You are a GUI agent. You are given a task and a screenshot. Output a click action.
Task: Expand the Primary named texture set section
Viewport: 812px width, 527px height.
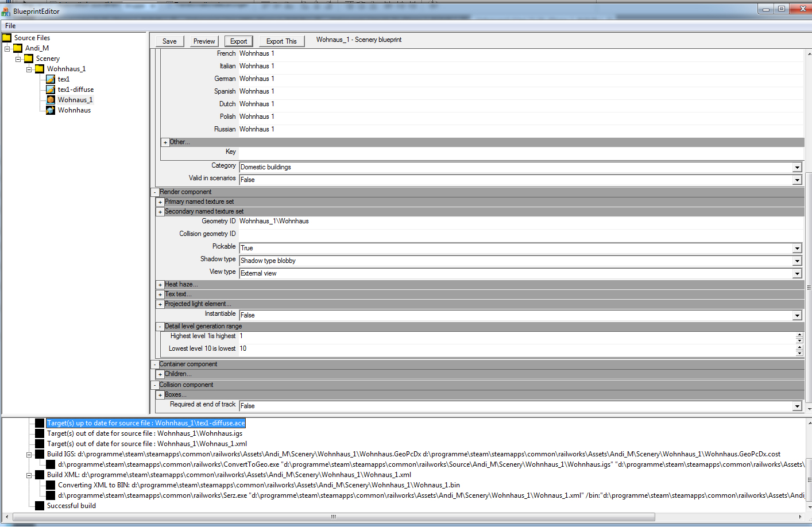tap(160, 202)
